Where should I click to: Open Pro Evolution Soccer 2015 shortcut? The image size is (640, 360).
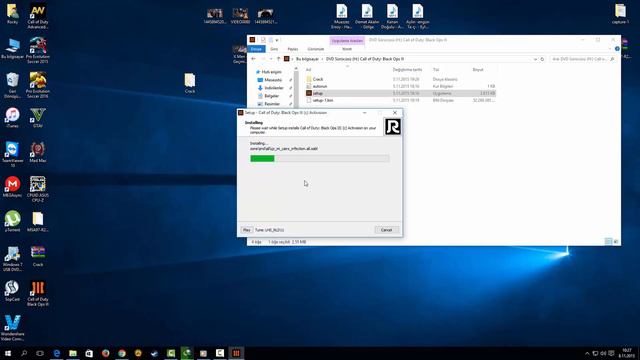[38, 51]
